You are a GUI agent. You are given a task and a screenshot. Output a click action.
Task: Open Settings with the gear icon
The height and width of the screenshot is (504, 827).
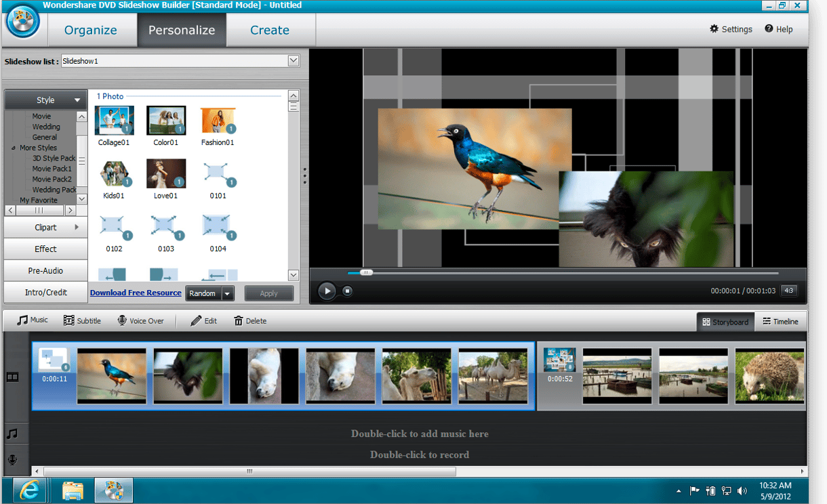(714, 29)
